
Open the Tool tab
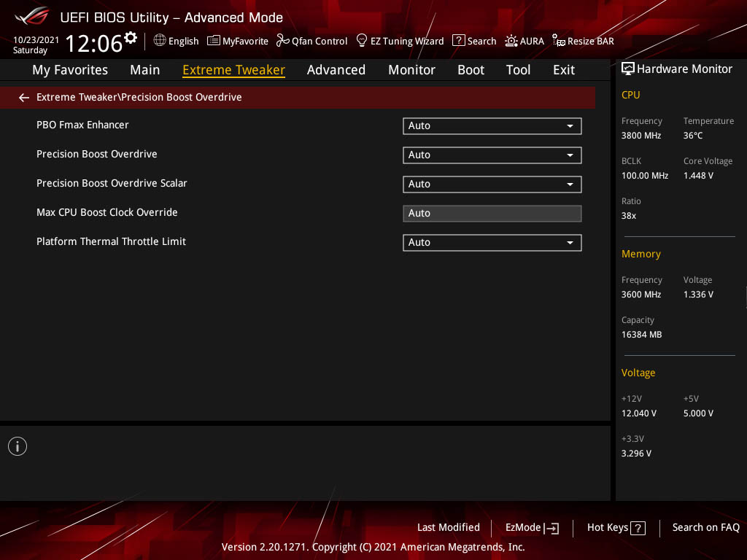point(519,70)
